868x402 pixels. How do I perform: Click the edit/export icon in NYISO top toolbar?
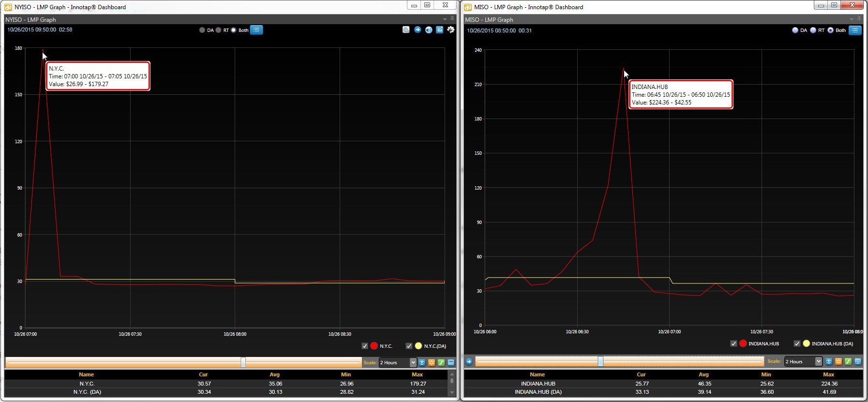(440, 30)
